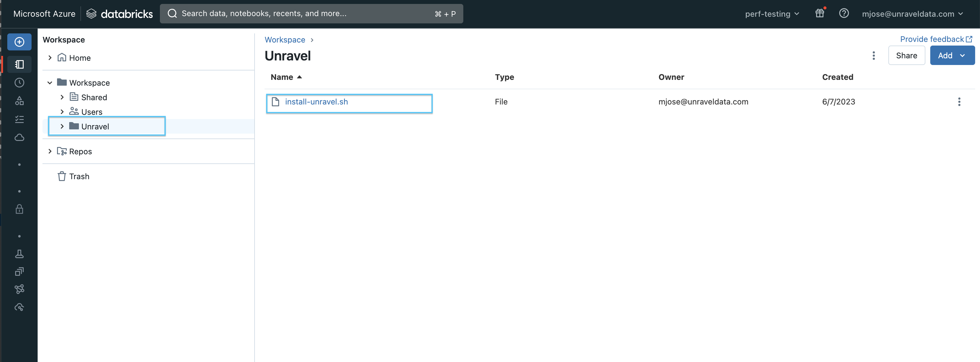
Task: Open the Compute cloud icon in sidebar
Action: pos(19,137)
